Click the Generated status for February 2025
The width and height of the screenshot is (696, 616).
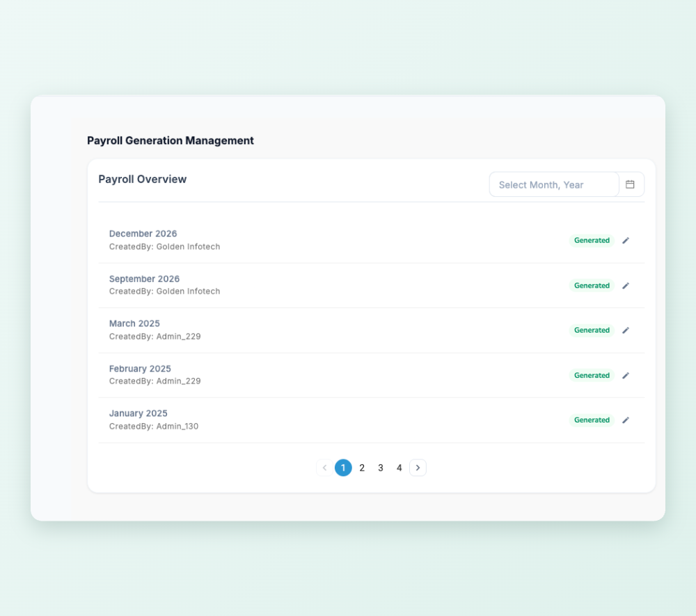pyautogui.click(x=592, y=375)
